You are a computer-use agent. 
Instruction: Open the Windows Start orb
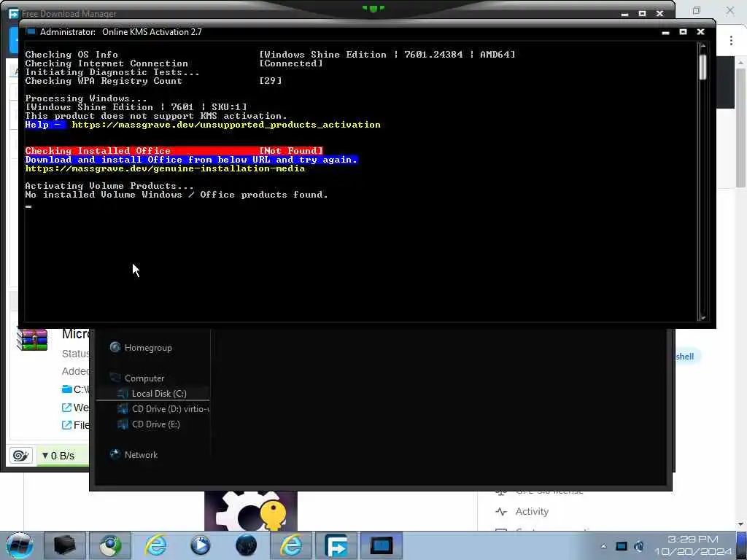(x=20, y=545)
